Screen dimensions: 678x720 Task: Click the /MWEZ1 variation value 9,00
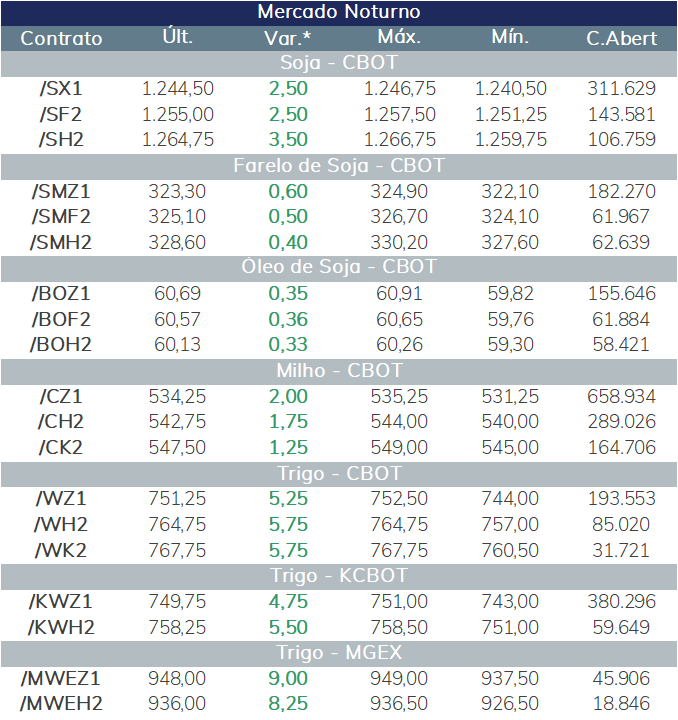288,678
